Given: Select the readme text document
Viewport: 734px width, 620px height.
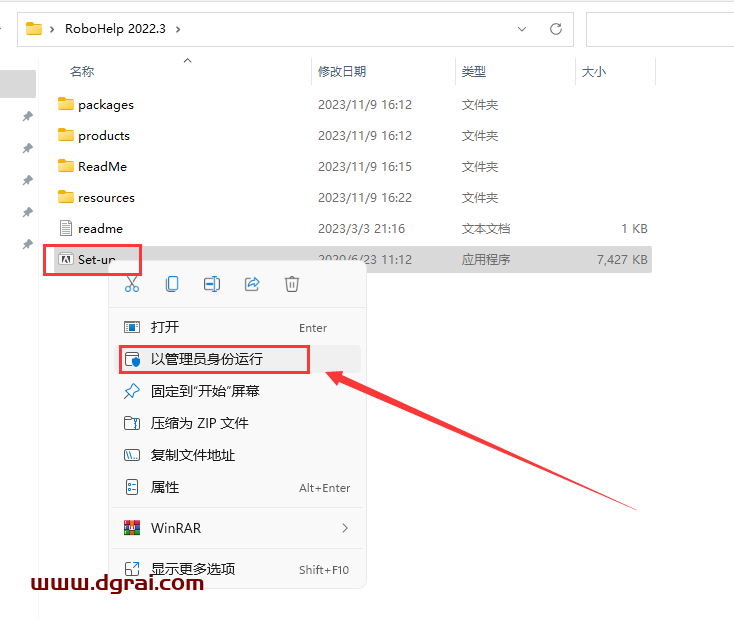Looking at the screenshot, I should point(100,229).
